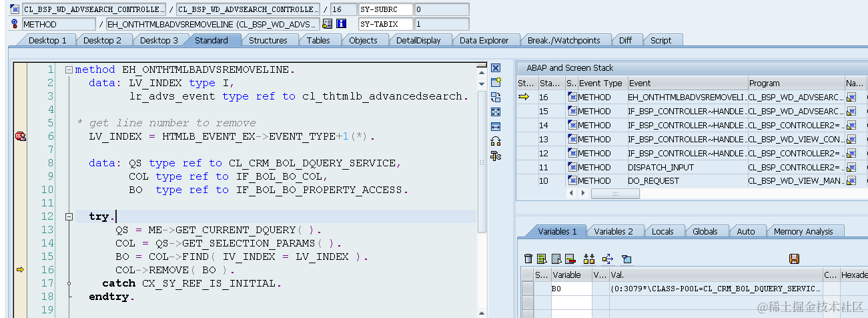Click the full screen tool icon
The image size is (868, 318).
[496, 112]
